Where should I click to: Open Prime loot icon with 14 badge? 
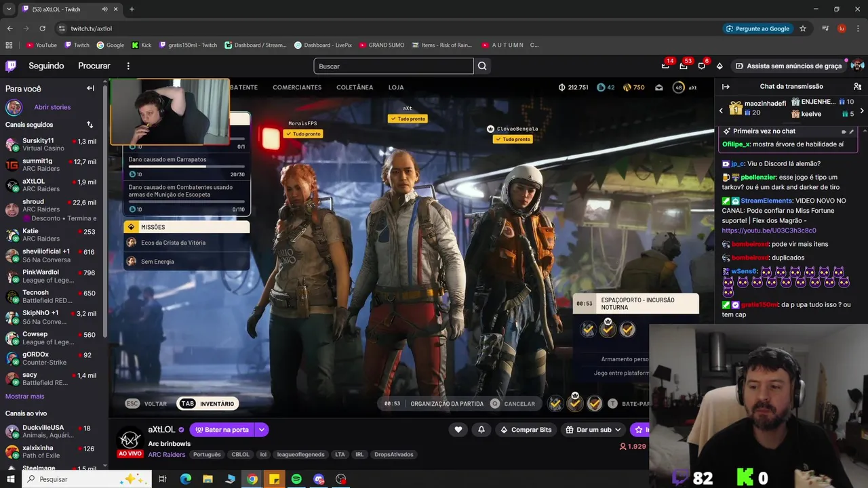665,66
